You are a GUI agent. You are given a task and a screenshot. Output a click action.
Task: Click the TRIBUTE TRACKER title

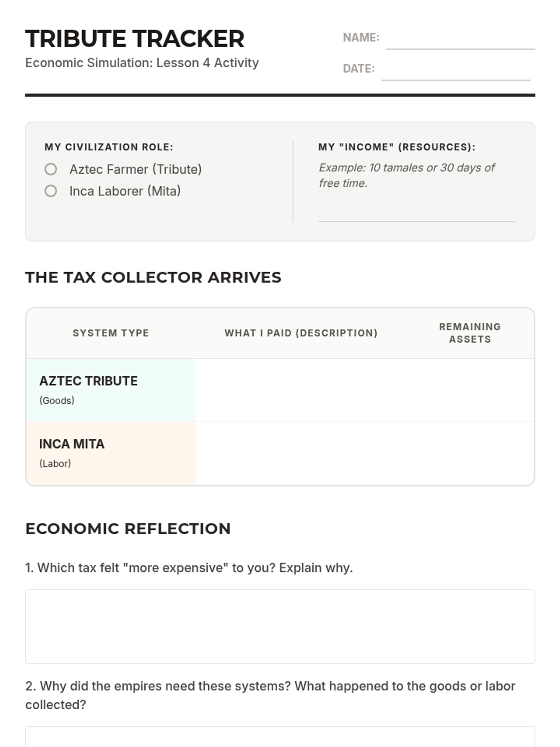click(x=135, y=39)
